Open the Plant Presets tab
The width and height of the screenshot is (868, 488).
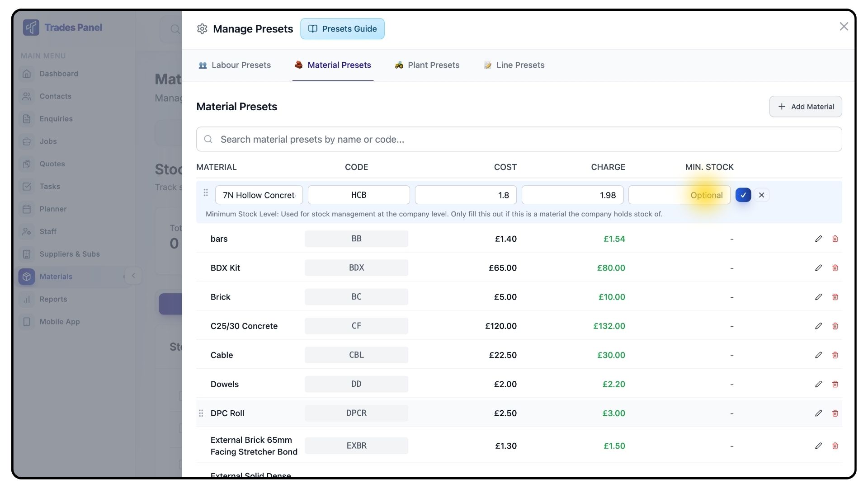427,65
